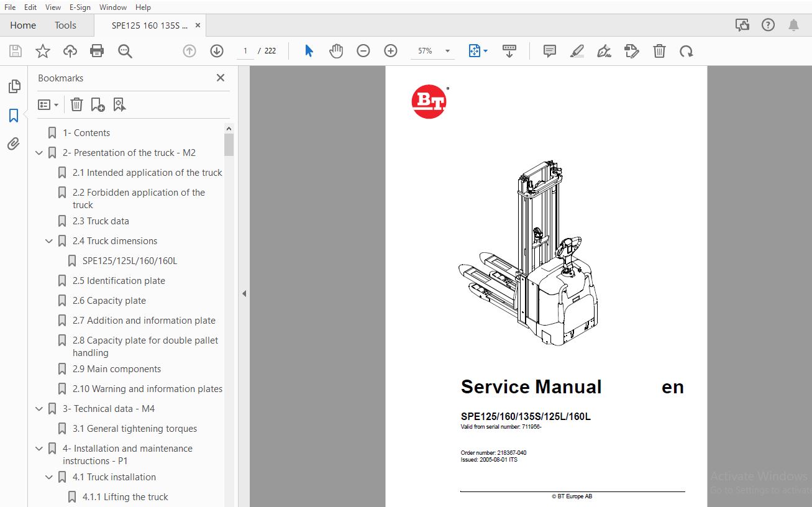Screen dimensions: 812x507
Task: Open the Sign document tool
Action: pos(604,51)
